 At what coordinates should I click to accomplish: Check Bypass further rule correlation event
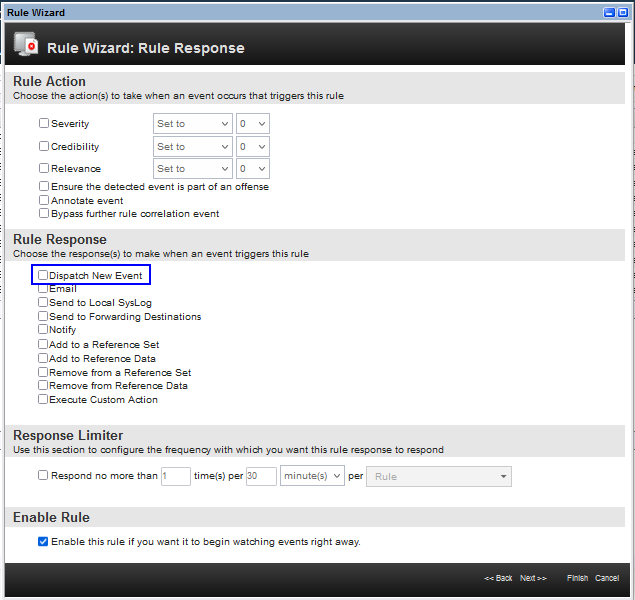44,213
